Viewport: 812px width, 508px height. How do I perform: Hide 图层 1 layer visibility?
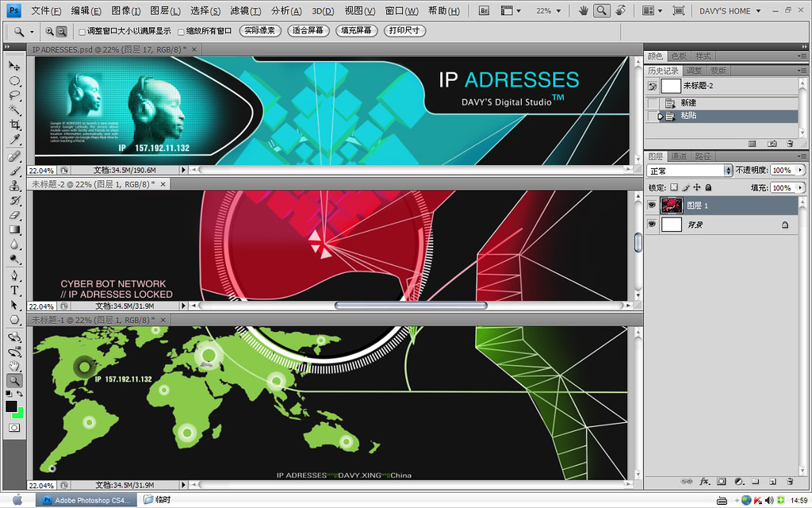(x=652, y=206)
